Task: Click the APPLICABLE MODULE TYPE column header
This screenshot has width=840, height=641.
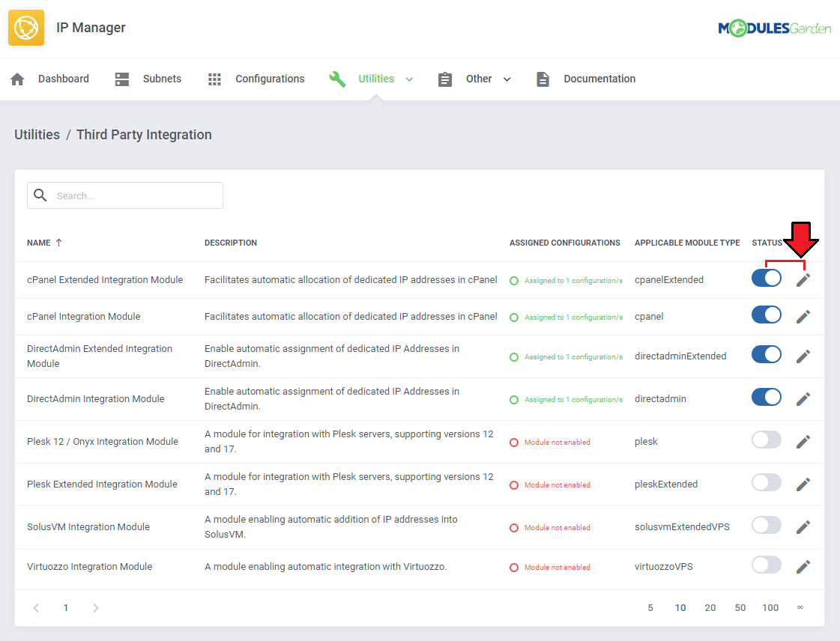Action: coord(687,243)
